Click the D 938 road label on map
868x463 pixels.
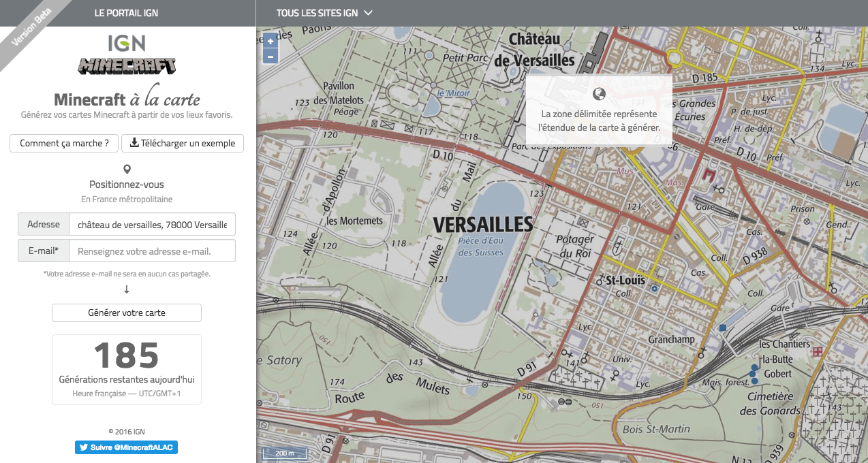[x=755, y=256]
